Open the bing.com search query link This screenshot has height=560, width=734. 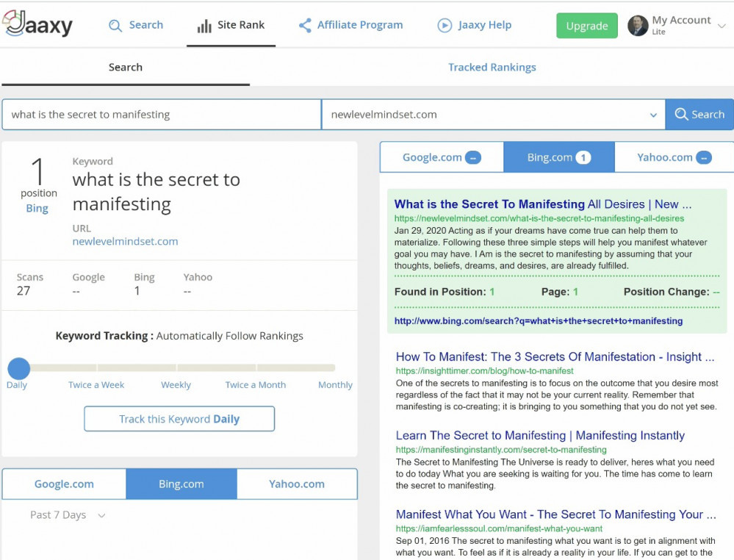[x=539, y=320]
